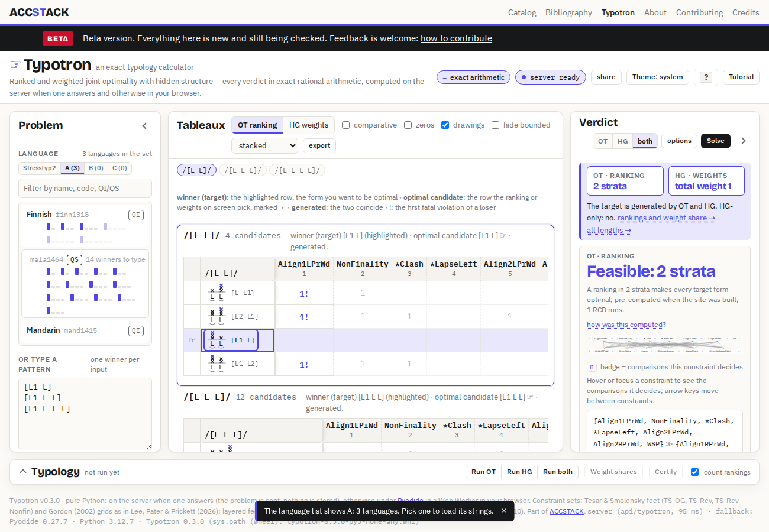This screenshot has height=532, width=769.
Task: Choose OT mode in Verdict
Action: pos(603,141)
